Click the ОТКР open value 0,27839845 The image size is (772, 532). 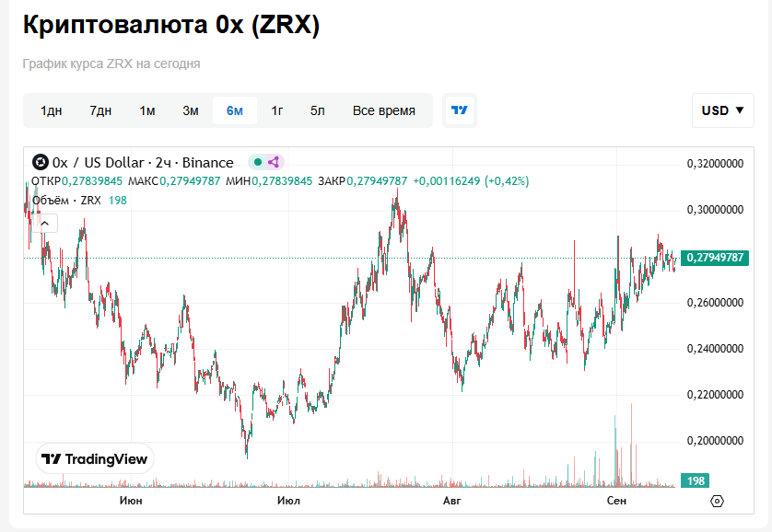[92, 181]
